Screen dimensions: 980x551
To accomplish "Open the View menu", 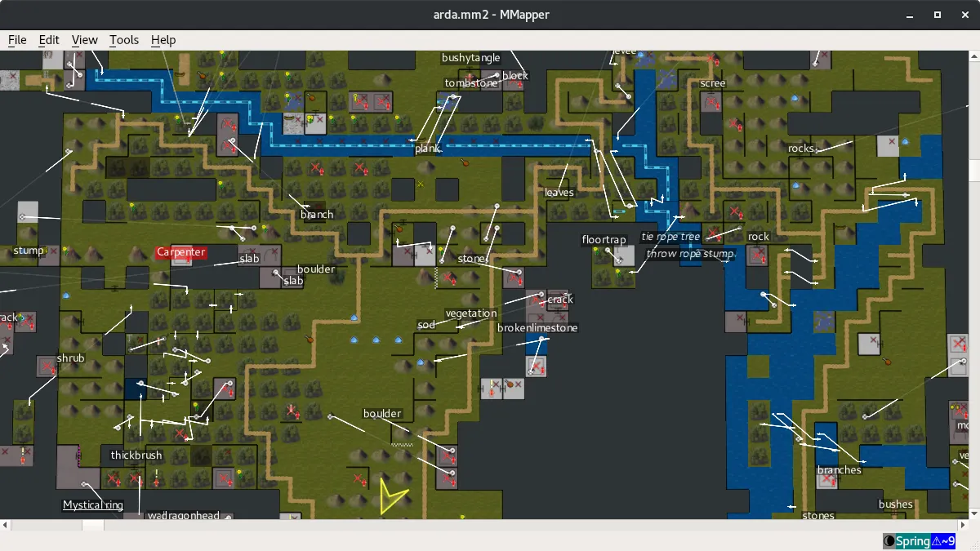I will 84,39.
